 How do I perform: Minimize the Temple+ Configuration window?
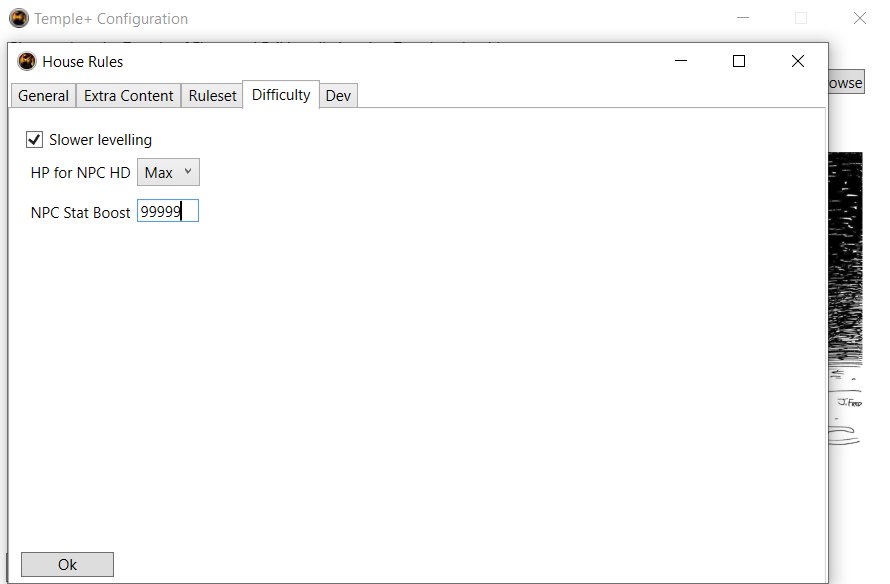pos(743,18)
